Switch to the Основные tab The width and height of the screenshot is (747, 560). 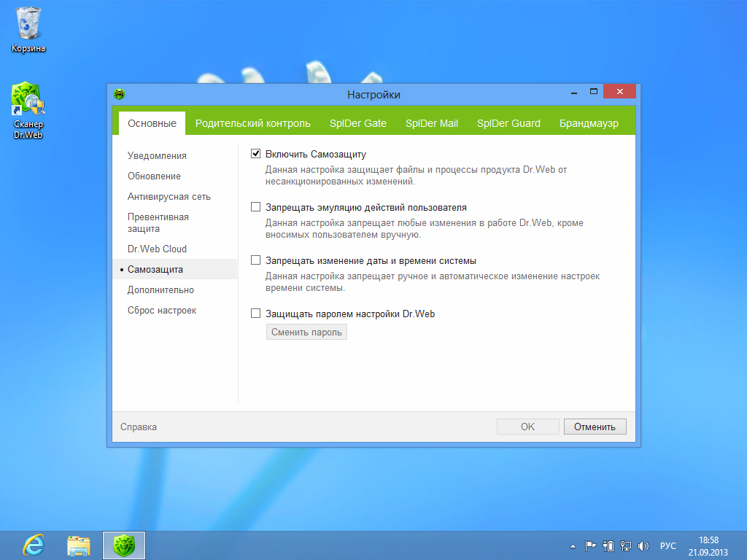[x=152, y=123]
